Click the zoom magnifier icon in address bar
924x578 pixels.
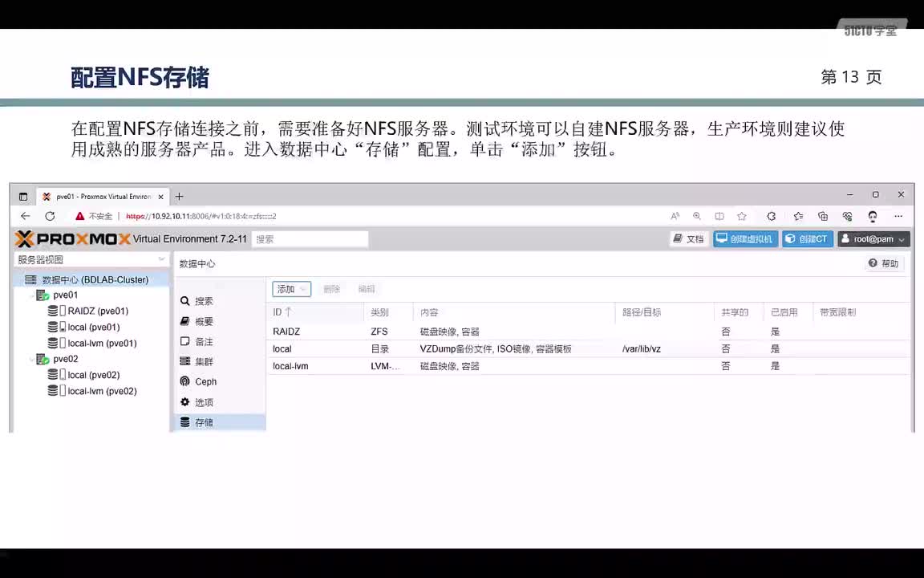pyautogui.click(x=697, y=216)
